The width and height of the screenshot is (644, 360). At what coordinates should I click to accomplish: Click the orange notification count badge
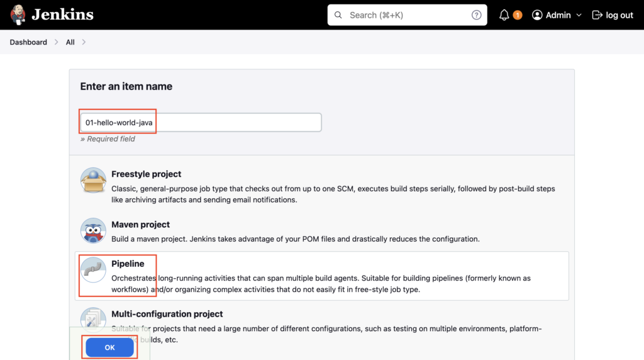[x=518, y=15]
